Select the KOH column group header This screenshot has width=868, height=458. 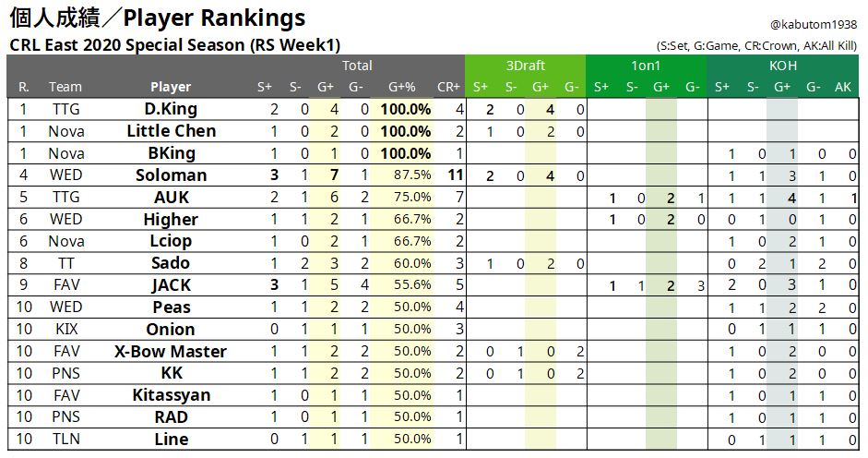[x=782, y=66]
